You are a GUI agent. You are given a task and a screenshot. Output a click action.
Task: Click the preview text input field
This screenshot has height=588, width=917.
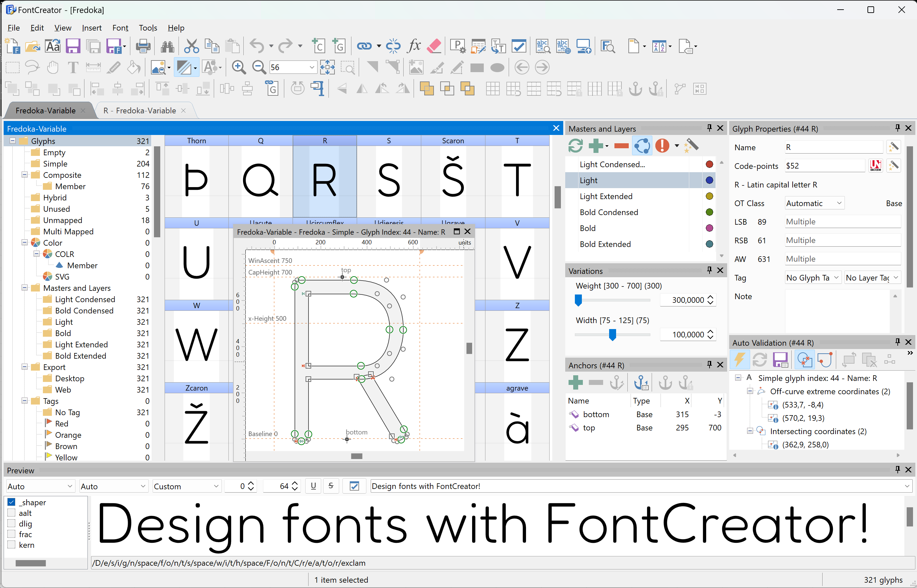click(535, 486)
